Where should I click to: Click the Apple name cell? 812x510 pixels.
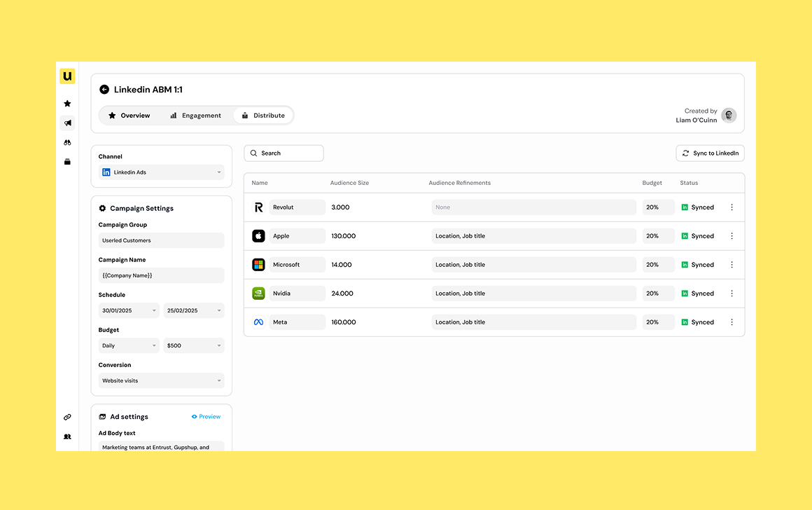pyautogui.click(x=297, y=236)
